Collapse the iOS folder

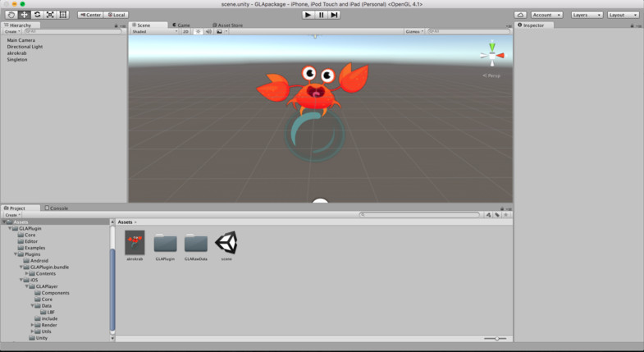click(x=21, y=280)
